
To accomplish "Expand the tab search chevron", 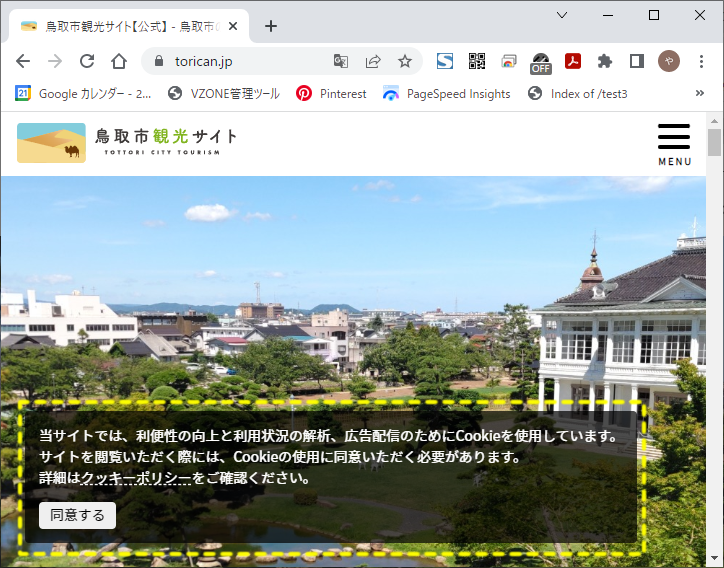I will 562,15.
